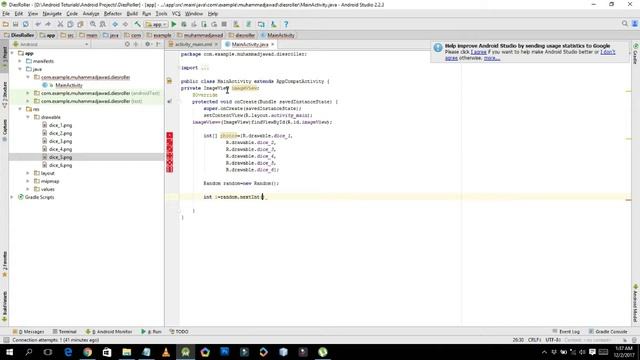The width and height of the screenshot is (640, 360).
Task: Toggle the Structure tool window side tab
Action: pos(4,95)
